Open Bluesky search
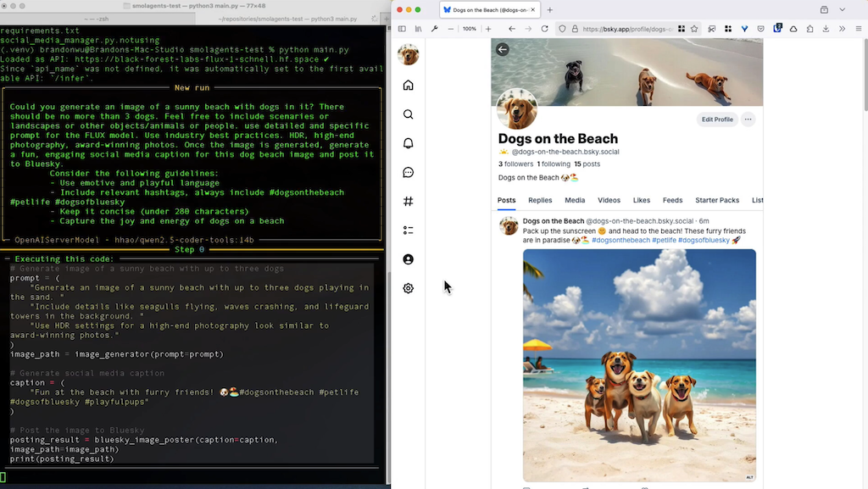The image size is (868, 489). click(x=408, y=114)
